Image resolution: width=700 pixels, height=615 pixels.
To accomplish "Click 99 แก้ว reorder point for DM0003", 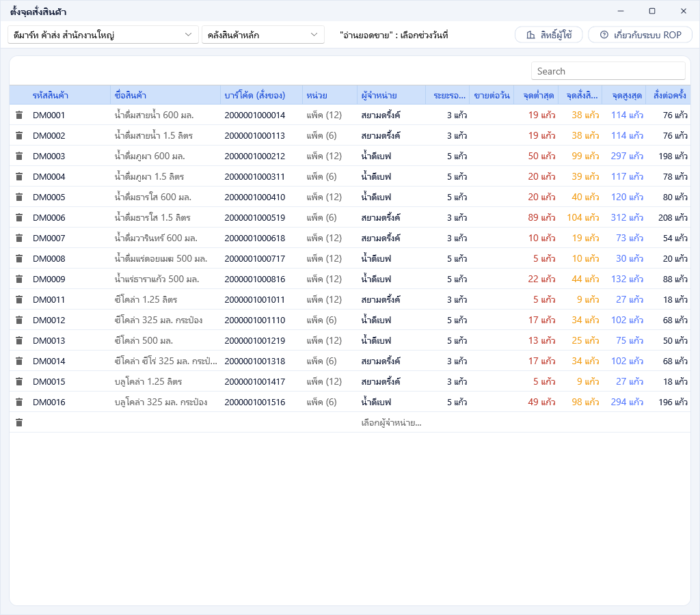I will click(585, 156).
